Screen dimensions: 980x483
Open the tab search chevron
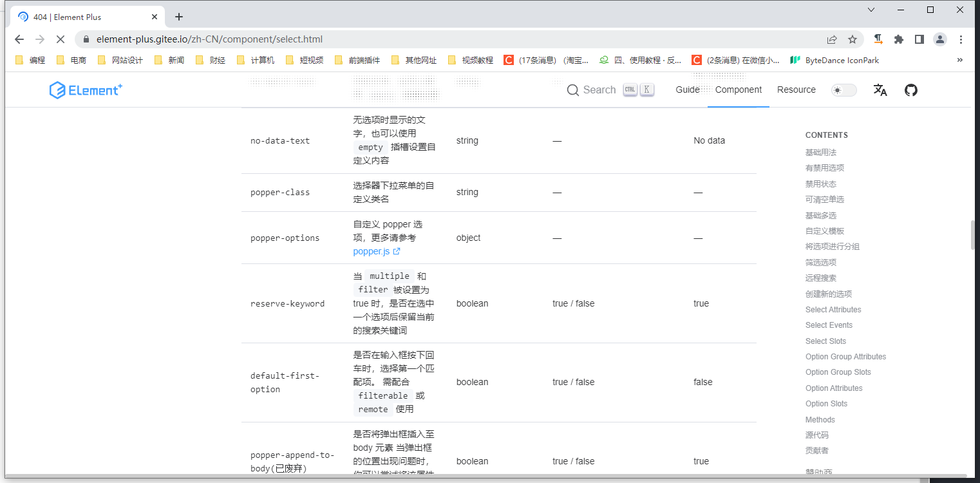[871, 10]
